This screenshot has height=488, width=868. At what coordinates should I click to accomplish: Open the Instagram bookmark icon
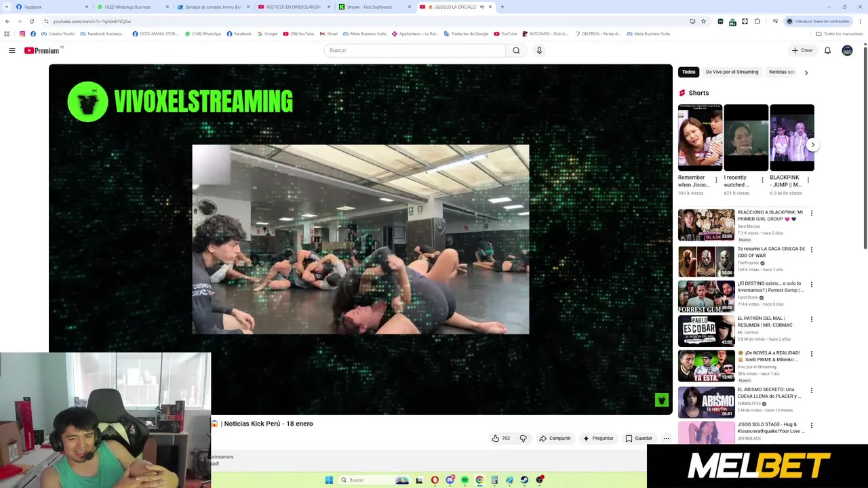coord(22,34)
